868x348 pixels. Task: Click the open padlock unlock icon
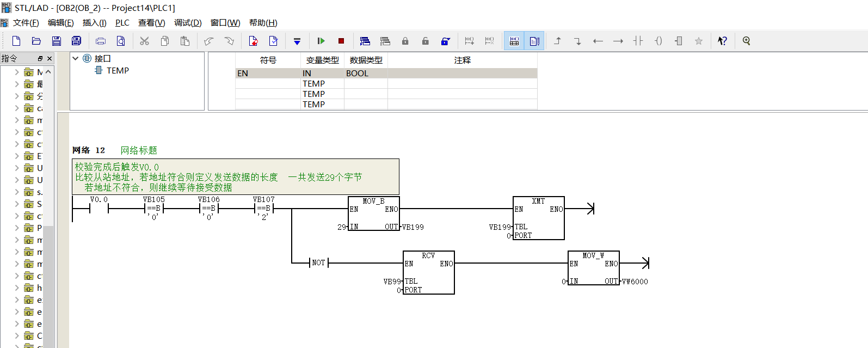[x=426, y=41]
